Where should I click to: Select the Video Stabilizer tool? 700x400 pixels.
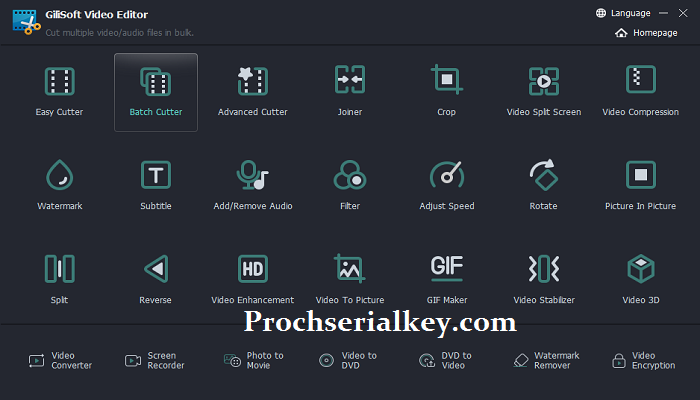544,280
